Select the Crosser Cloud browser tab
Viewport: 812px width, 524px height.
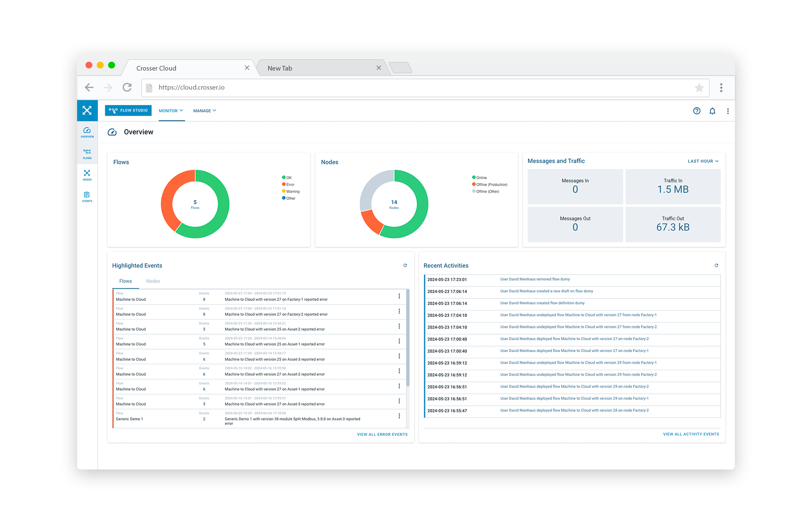pyautogui.click(x=189, y=68)
